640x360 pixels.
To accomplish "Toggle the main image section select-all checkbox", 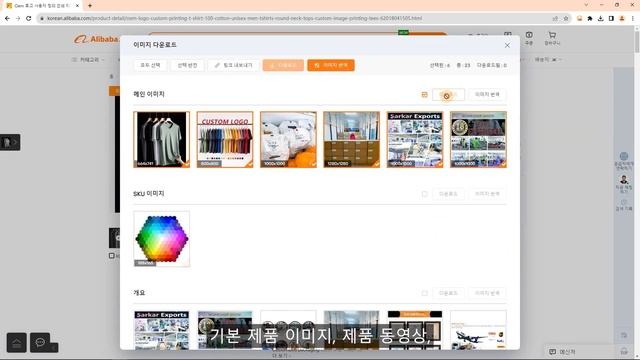I will tap(424, 95).
